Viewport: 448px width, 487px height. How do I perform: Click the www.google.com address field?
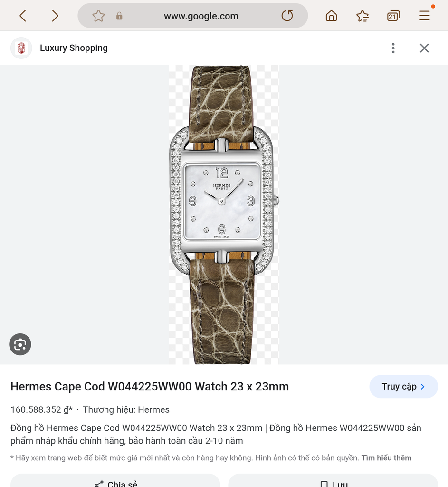(201, 16)
